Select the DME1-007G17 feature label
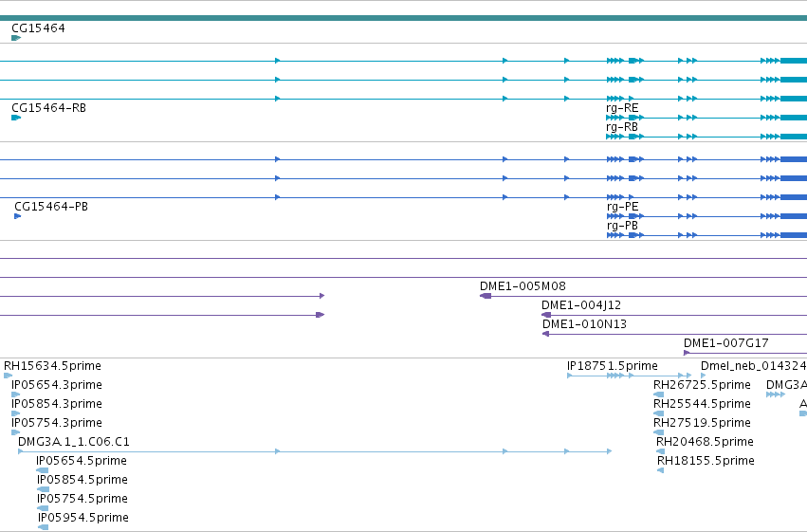 725,343
